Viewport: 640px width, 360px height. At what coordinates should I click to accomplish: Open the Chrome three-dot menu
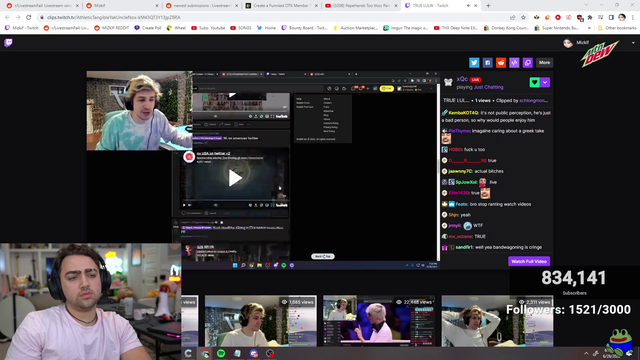click(x=633, y=18)
